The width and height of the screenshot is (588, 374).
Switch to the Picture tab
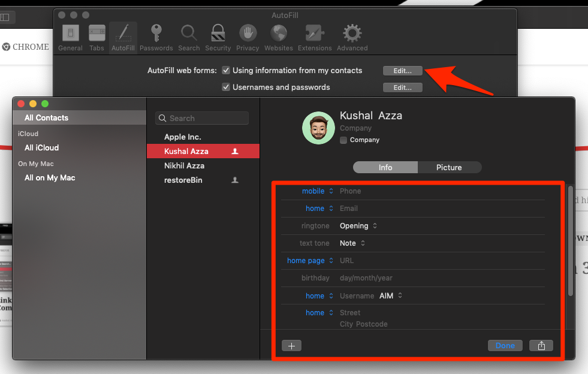(450, 167)
